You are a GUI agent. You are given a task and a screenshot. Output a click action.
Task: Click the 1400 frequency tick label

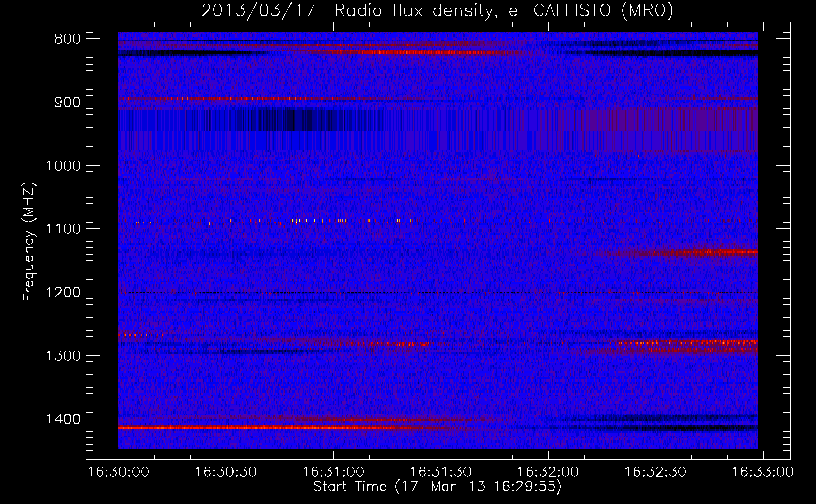coord(63,419)
